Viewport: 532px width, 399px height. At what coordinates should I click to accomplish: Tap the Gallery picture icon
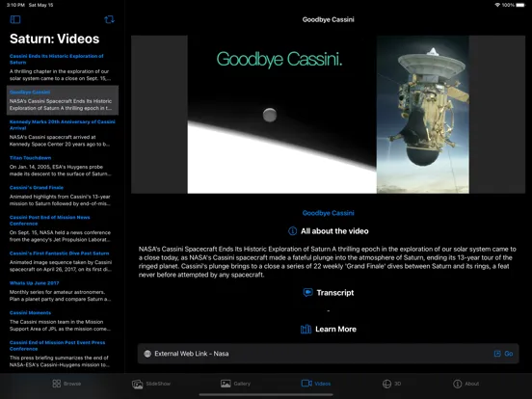(x=226, y=384)
